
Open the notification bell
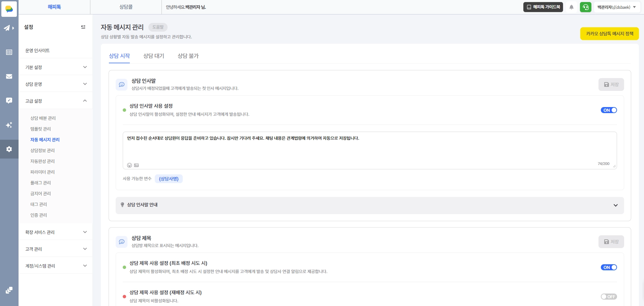tap(572, 7)
